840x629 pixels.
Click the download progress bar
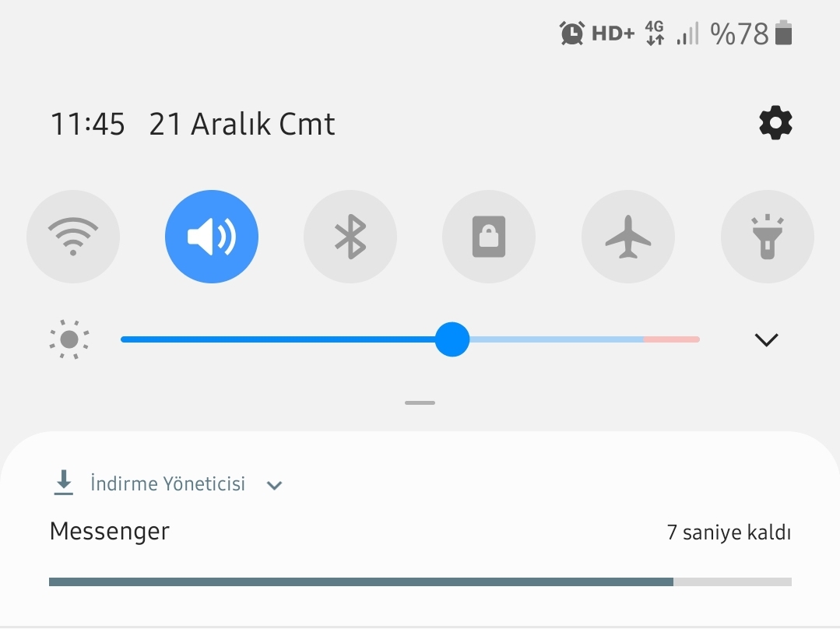click(x=420, y=582)
